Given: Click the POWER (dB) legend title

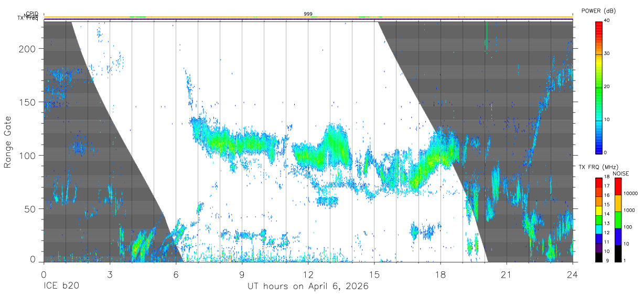Looking at the screenshot, I should [599, 10].
